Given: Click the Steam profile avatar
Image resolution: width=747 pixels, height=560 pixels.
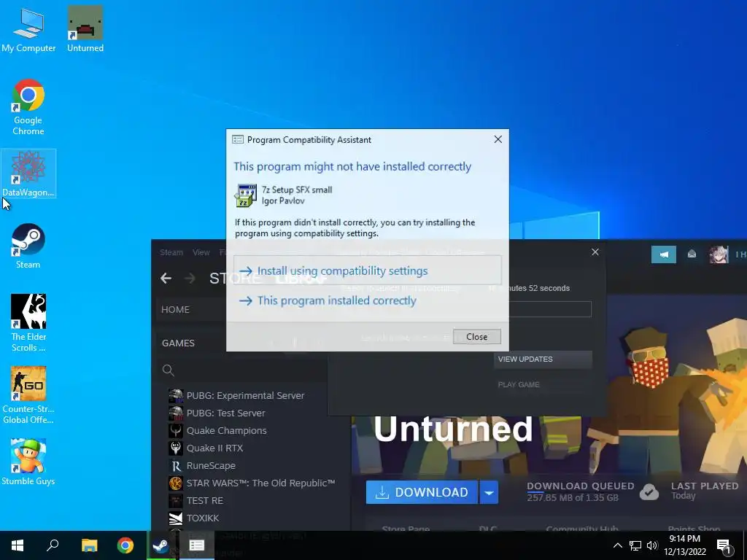Looking at the screenshot, I should [x=718, y=254].
